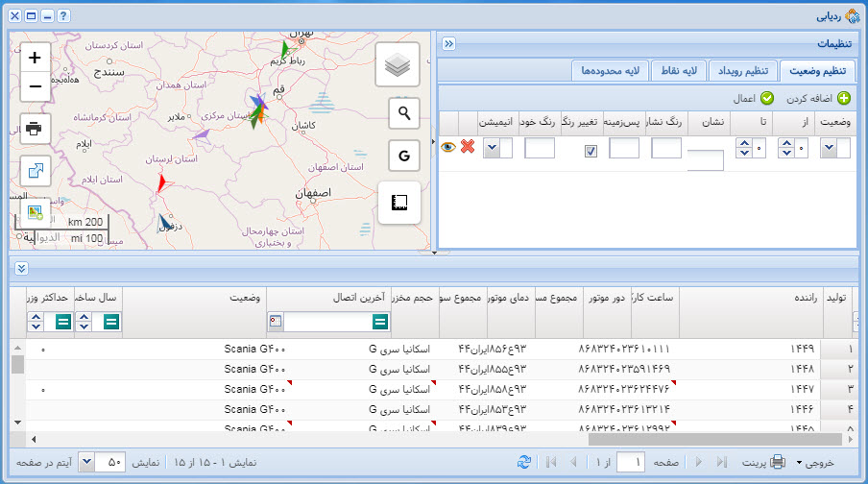Viewport: 868px width, 484px height.
Task: Zoom out on the map
Action: pos(36,86)
